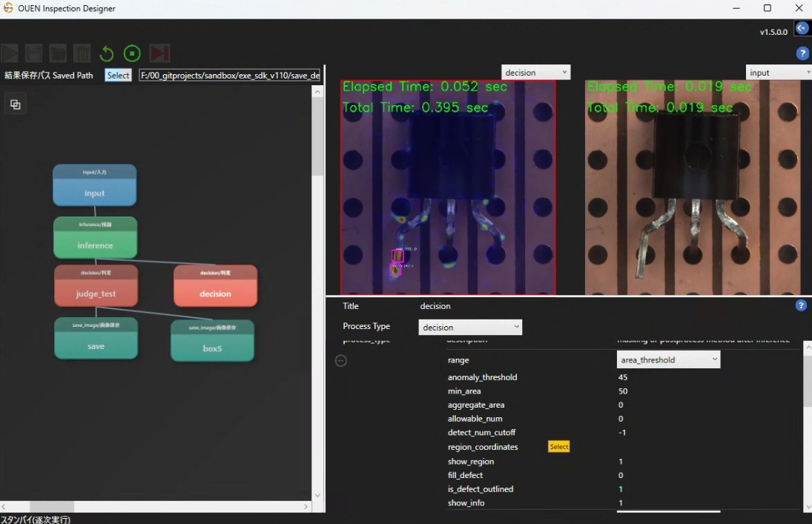Click the 'is_defect_outlined' parameter label

tap(481, 488)
